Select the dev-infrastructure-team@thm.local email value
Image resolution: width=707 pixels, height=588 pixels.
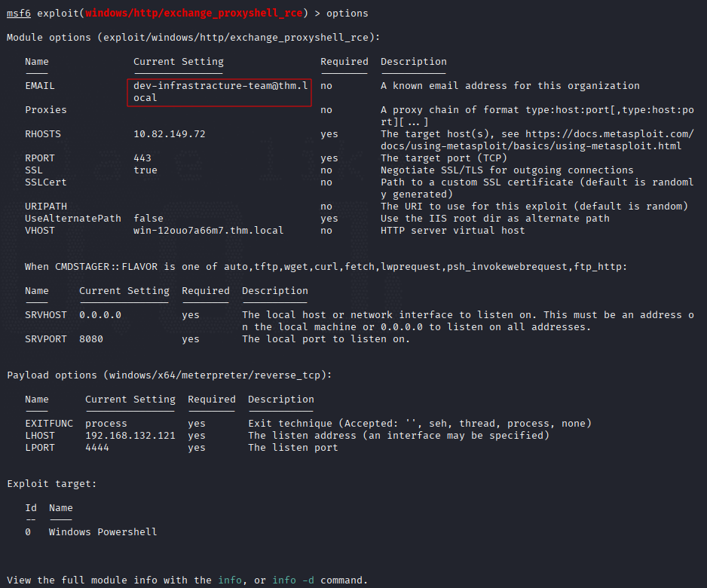point(221,91)
